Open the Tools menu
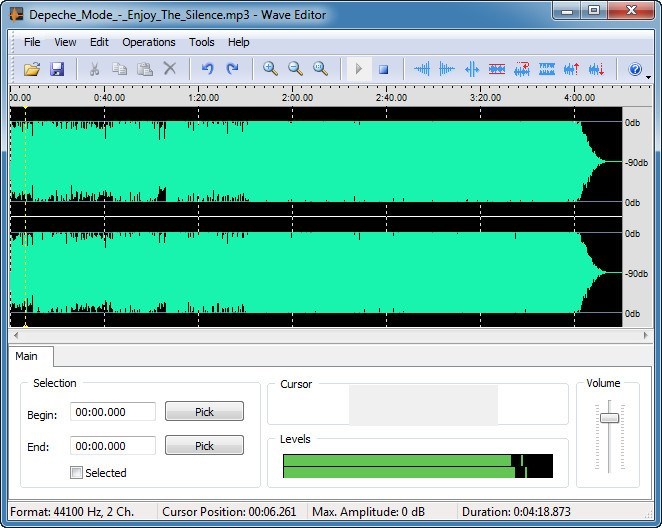Image resolution: width=662 pixels, height=528 pixels. coord(201,42)
